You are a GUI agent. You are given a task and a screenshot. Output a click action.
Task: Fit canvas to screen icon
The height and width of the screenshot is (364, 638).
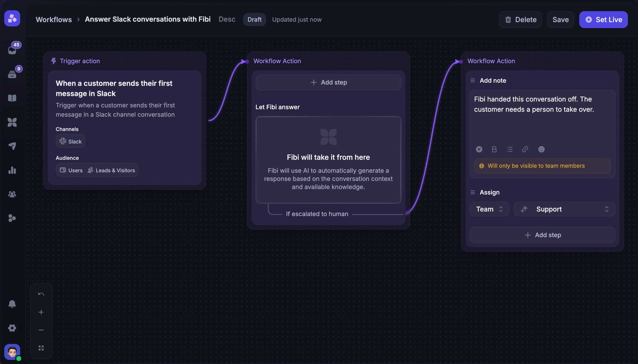(x=41, y=348)
